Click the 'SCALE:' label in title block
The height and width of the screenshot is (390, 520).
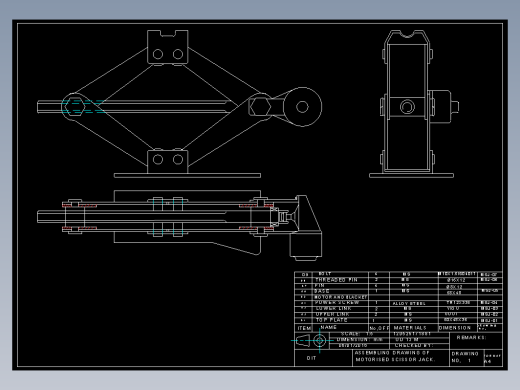tap(350, 334)
